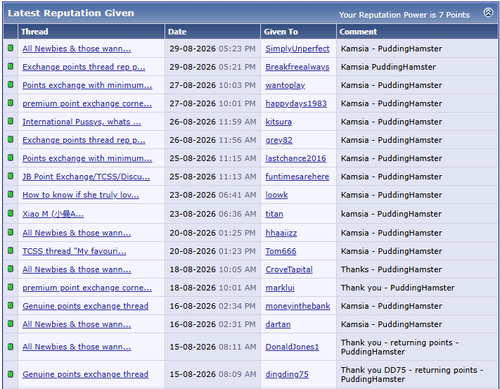Click green reputation icon in marklui row

point(11,287)
